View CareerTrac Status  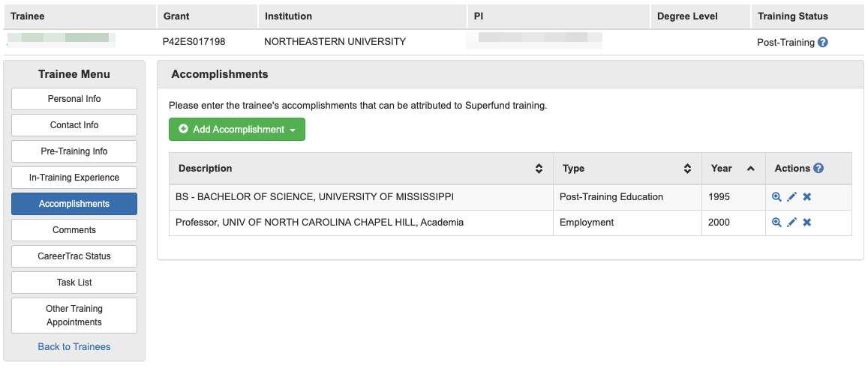tap(74, 256)
